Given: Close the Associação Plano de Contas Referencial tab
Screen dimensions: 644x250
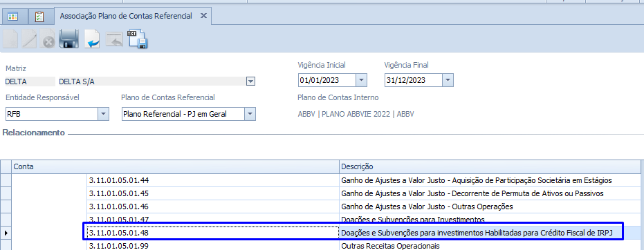Looking at the screenshot, I should point(203,16).
